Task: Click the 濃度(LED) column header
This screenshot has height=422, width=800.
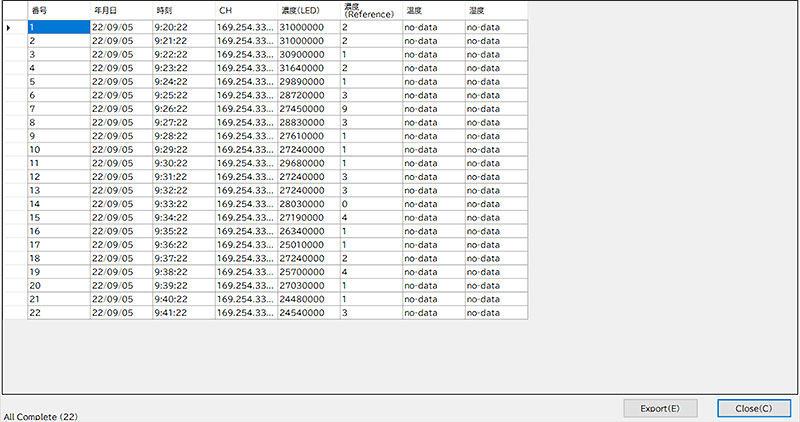Action: 308,10
